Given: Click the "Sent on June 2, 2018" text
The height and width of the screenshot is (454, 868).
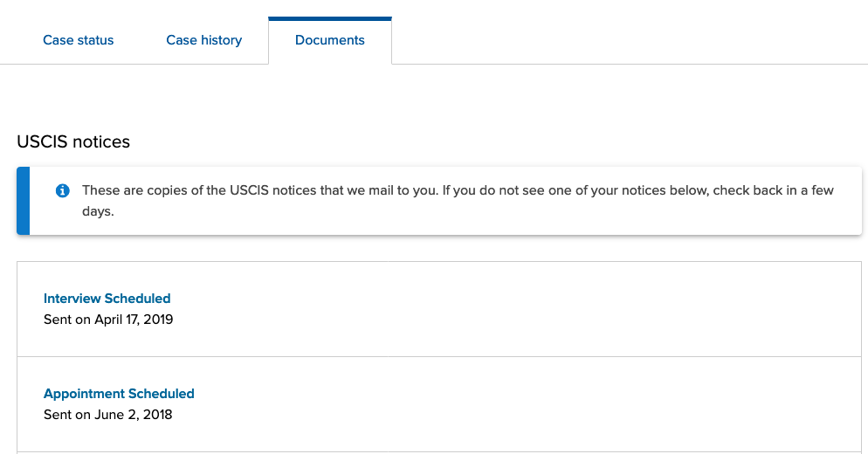Looking at the screenshot, I should pos(108,415).
